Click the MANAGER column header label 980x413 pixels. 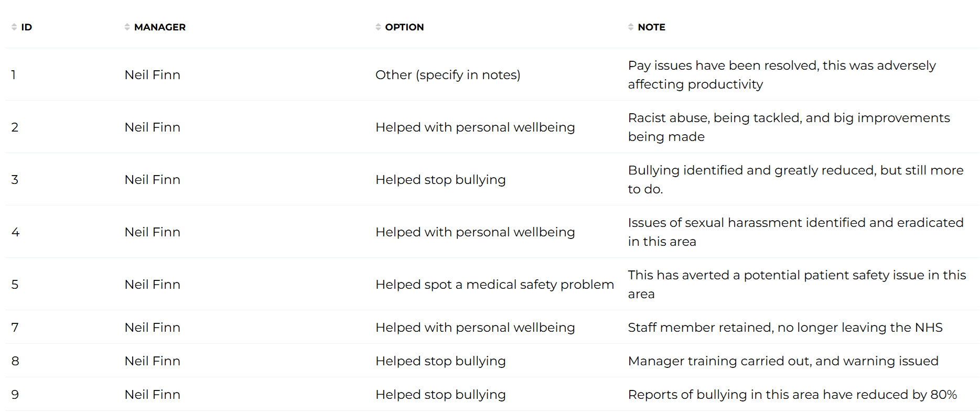tap(160, 27)
